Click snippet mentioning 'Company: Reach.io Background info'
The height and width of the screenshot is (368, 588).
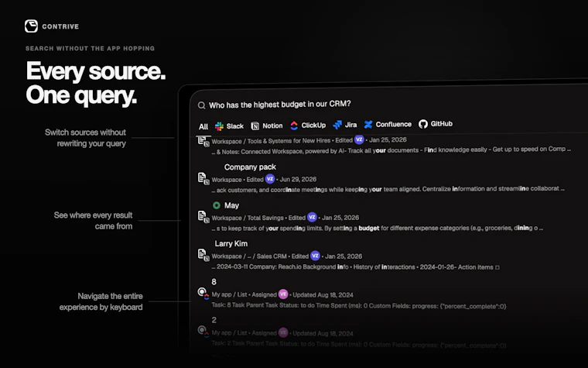pos(355,267)
